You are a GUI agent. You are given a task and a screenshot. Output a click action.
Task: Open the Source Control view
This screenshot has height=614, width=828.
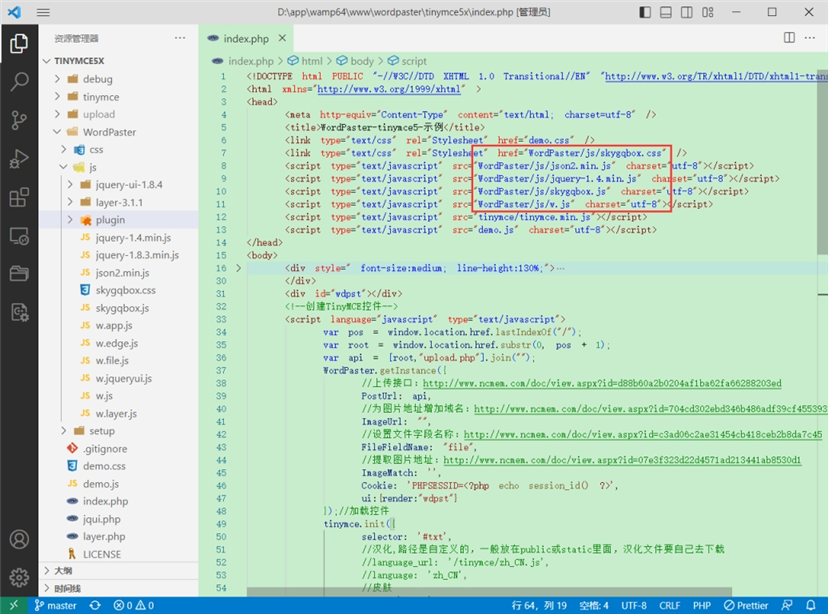click(19, 120)
